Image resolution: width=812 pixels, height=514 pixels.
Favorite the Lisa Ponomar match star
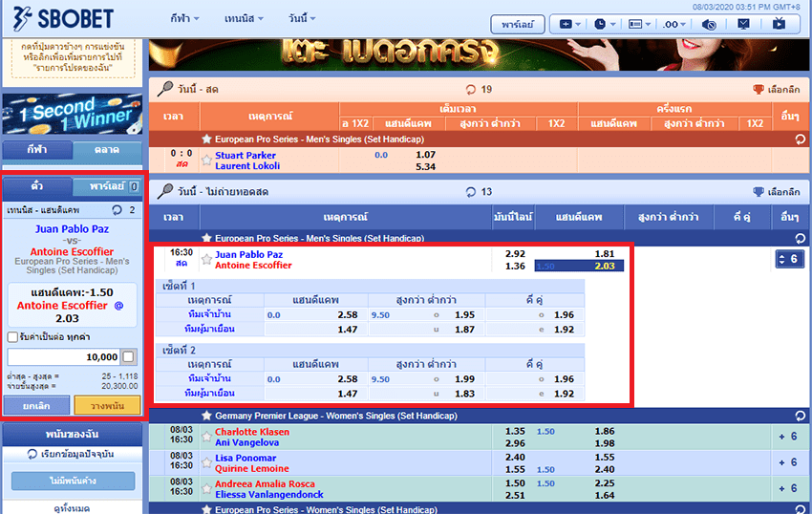pos(206,462)
